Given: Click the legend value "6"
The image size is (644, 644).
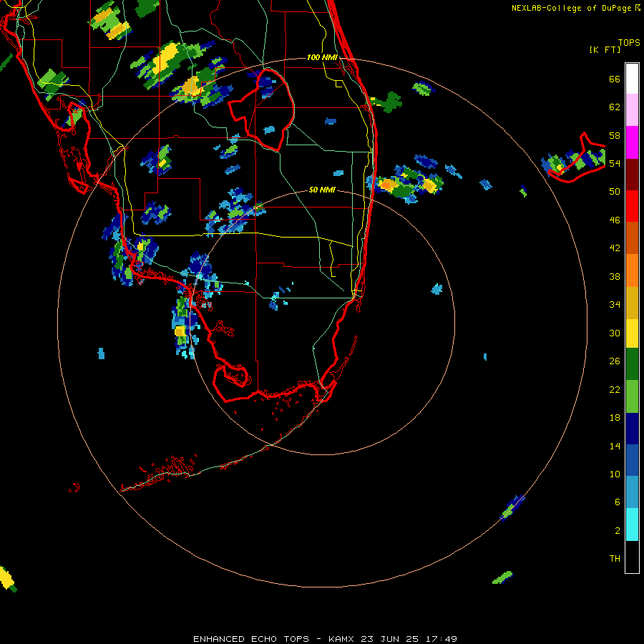Looking at the screenshot, I should tap(618, 502).
